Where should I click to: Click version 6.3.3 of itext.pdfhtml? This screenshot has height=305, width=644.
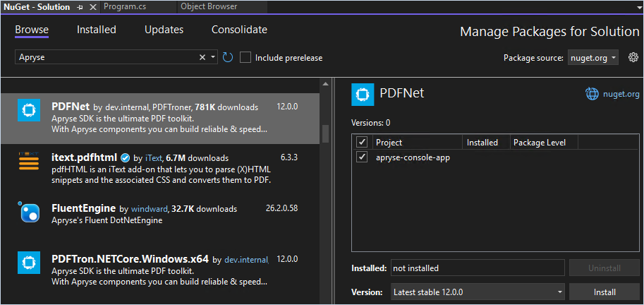click(x=289, y=157)
